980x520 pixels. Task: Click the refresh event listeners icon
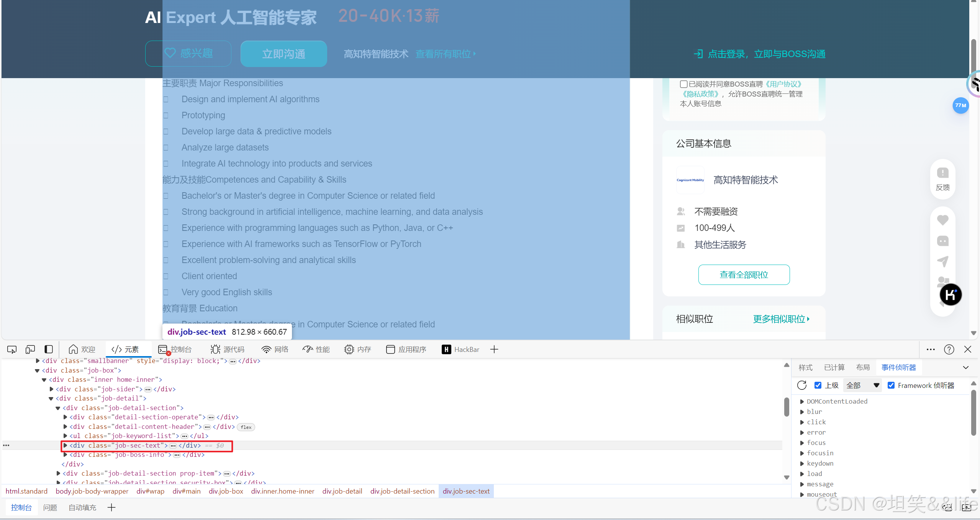802,385
